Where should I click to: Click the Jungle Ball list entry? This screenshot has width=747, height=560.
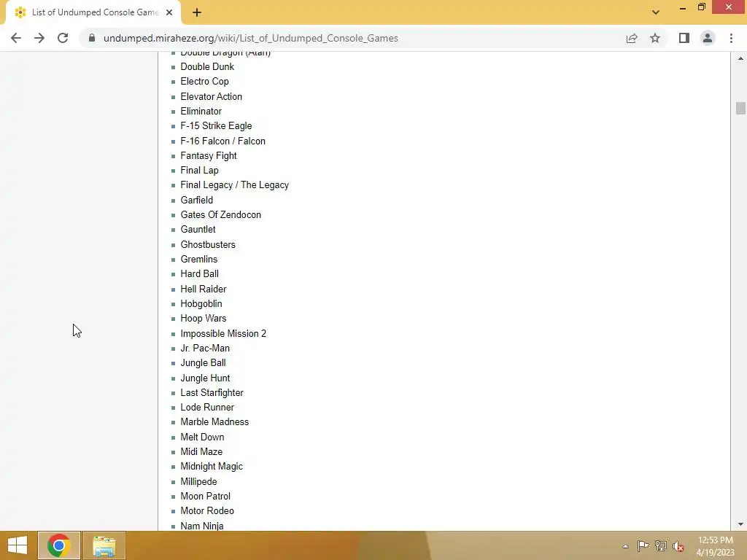click(x=203, y=363)
